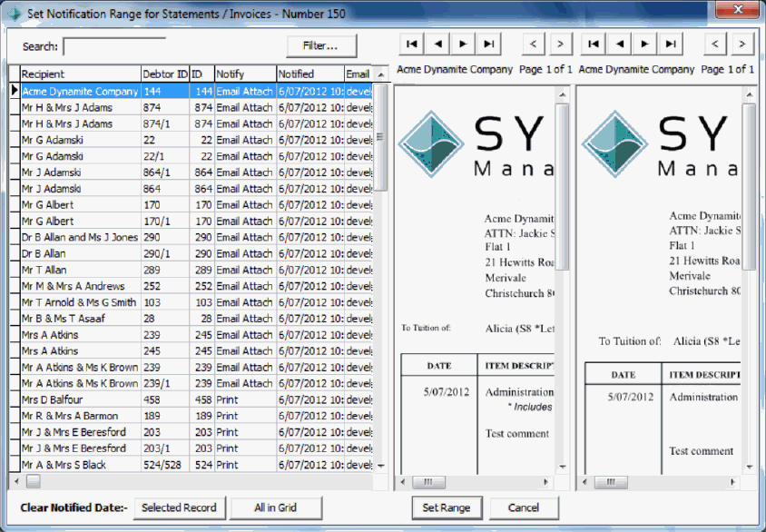This screenshot has width=766, height=532.
Task: Click right preview vertical scrollbar thumb
Action: 750,186
